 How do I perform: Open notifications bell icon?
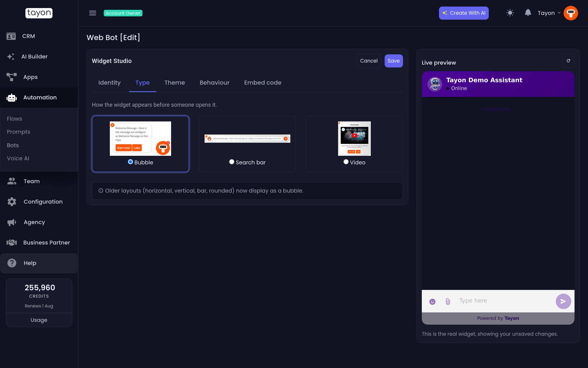click(528, 13)
